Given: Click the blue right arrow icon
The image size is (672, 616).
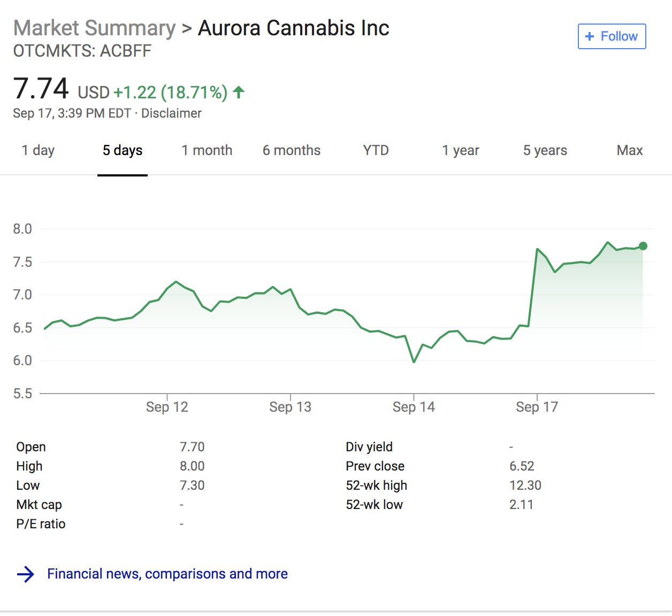Looking at the screenshot, I should (x=26, y=574).
